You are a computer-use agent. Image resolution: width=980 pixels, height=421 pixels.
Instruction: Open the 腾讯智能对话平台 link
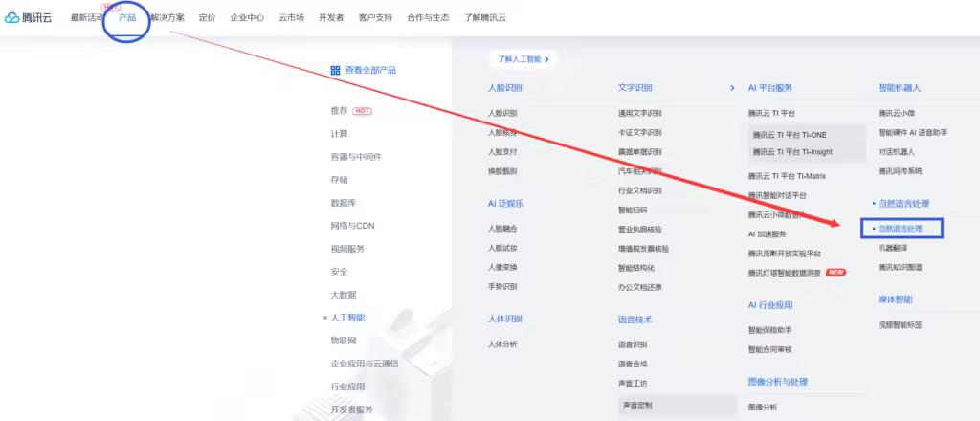click(x=777, y=195)
